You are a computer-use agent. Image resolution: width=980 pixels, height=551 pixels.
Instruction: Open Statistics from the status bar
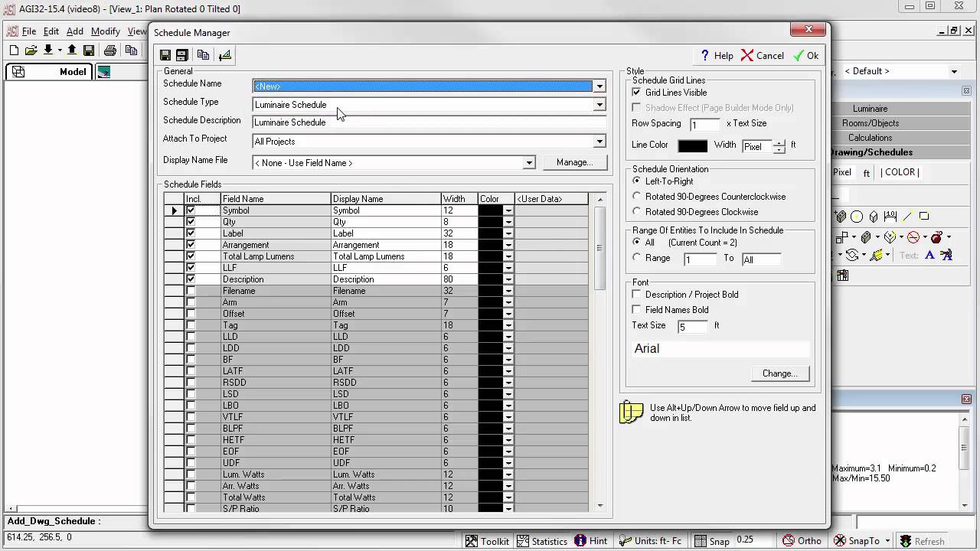point(541,541)
